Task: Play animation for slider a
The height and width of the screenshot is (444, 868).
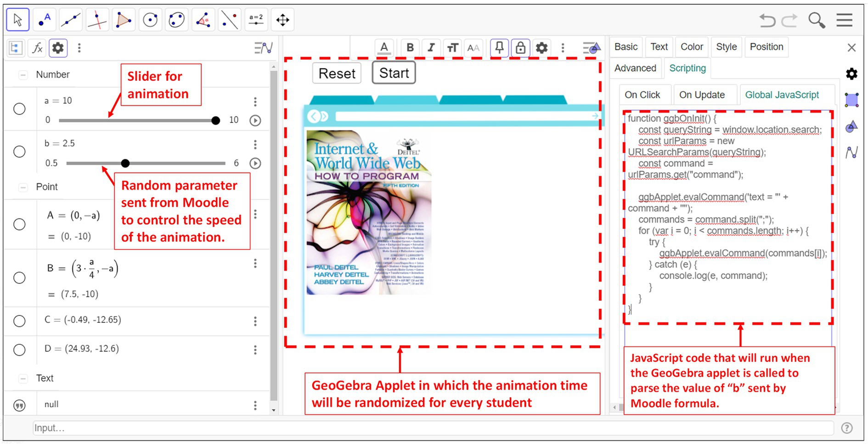Action: [x=255, y=120]
